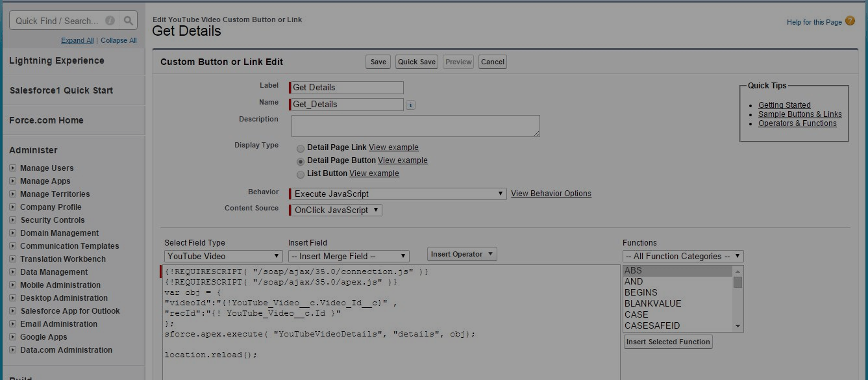This screenshot has width=868, height=380.
Task: Open the Data Management setup link
Action: [x=54, y=272]
